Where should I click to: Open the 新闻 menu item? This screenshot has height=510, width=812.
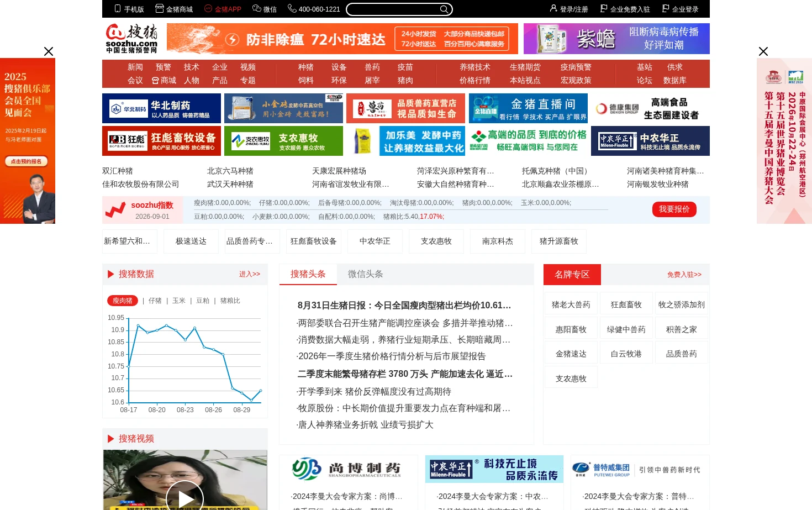[135, 67]
